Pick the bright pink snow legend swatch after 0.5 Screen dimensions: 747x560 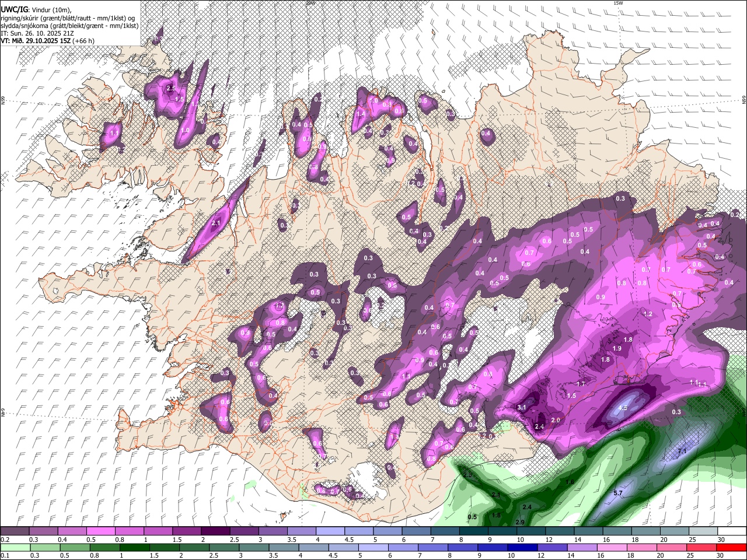[x=100, y=531]
